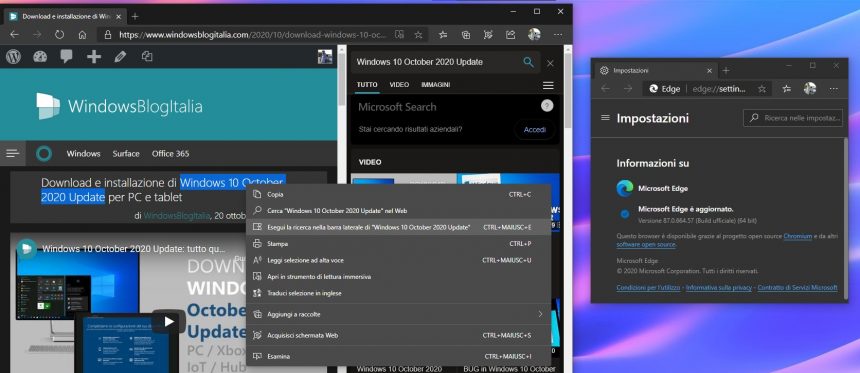Open Favorites list in the Impostazioni window

(787, 89)
